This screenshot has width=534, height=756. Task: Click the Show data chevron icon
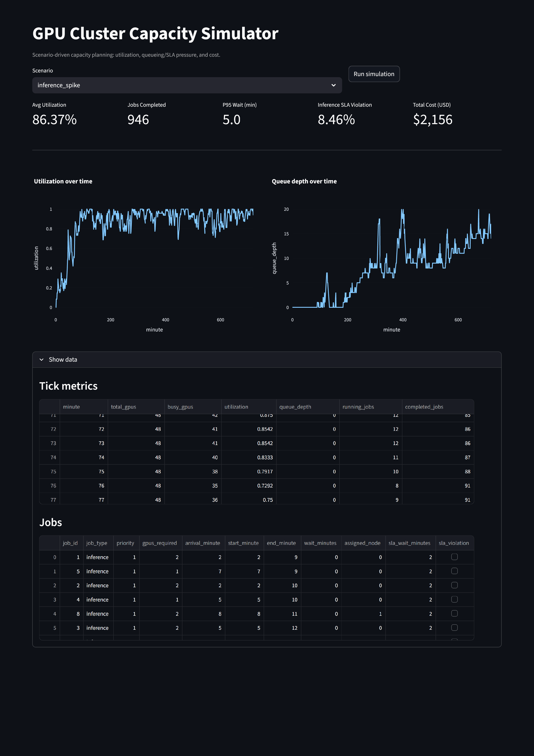pyautogui.click(x=41, y=359)
